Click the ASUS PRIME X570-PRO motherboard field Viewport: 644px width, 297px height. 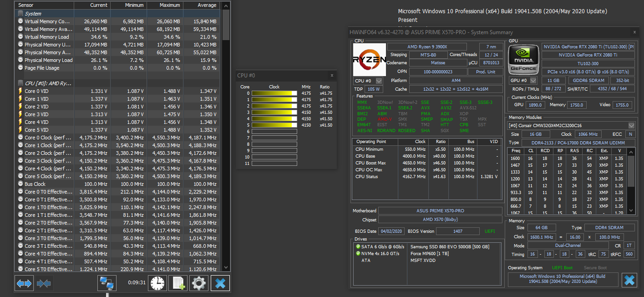click(x=440, y=211)
